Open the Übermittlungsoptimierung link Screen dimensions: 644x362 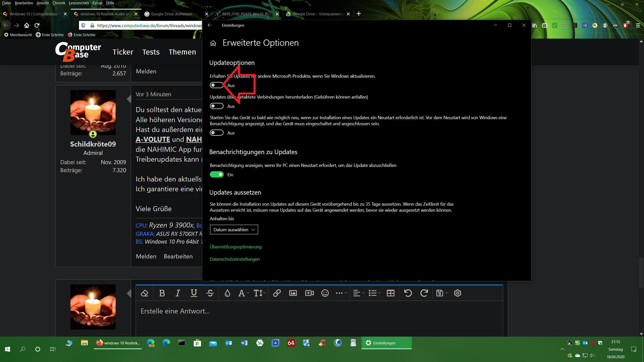pyautogui.click(x=235, y=247)
